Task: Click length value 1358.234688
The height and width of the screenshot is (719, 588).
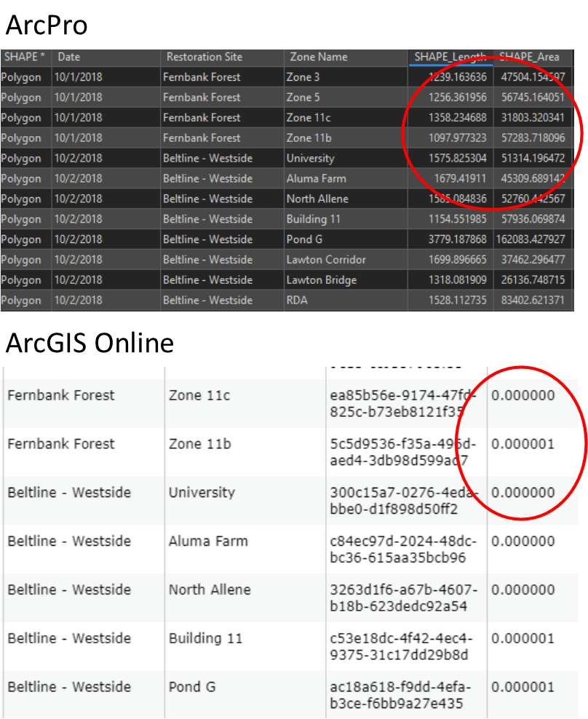Action: [x=457, y=118]
